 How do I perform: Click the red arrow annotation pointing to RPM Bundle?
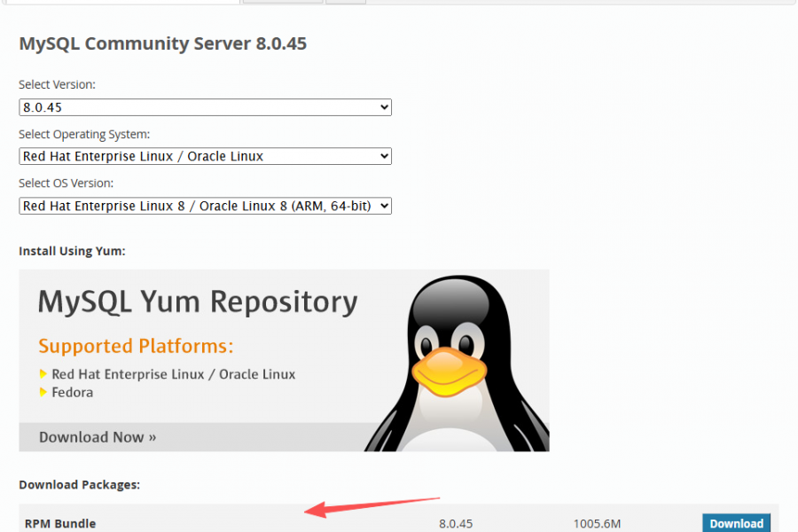coord(372,505)
